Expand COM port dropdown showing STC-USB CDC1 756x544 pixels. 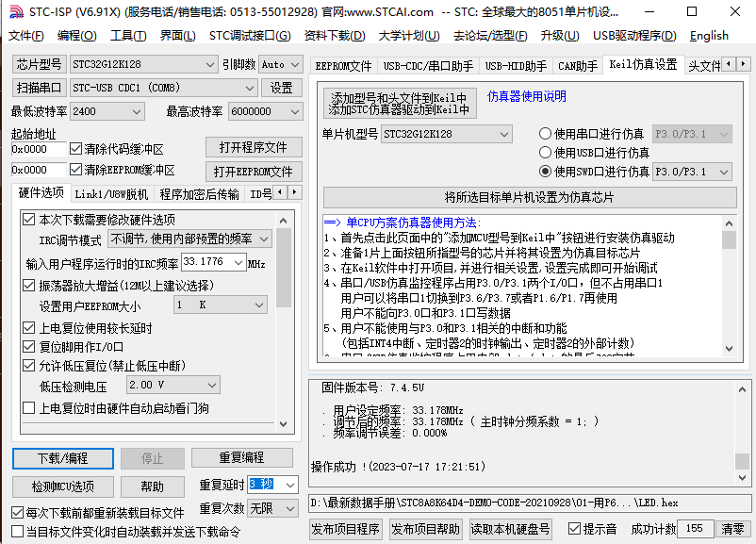point(163,88)
